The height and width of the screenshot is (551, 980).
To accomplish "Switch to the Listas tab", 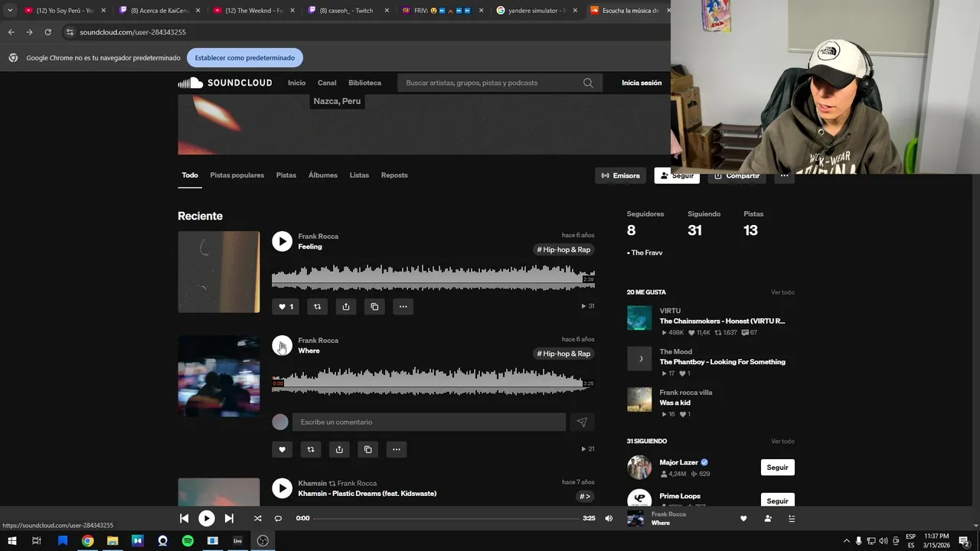I will (359, 175).
